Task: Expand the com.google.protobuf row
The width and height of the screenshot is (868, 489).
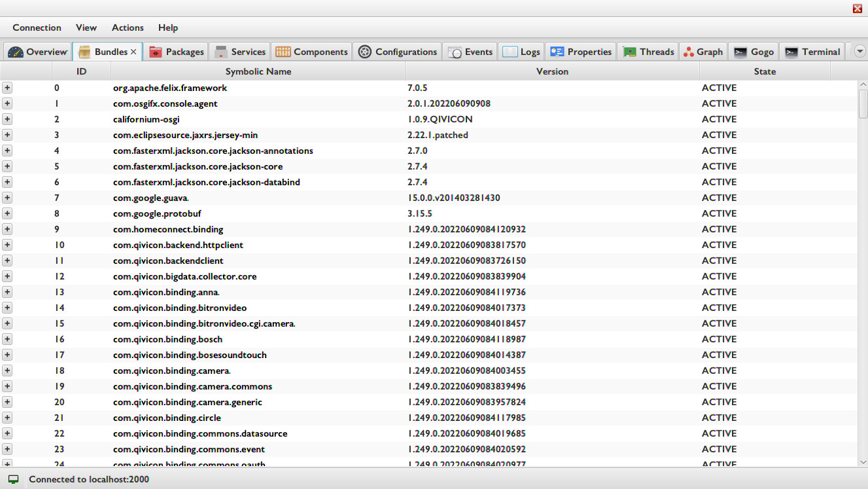Action: click(x=7, y=213)
